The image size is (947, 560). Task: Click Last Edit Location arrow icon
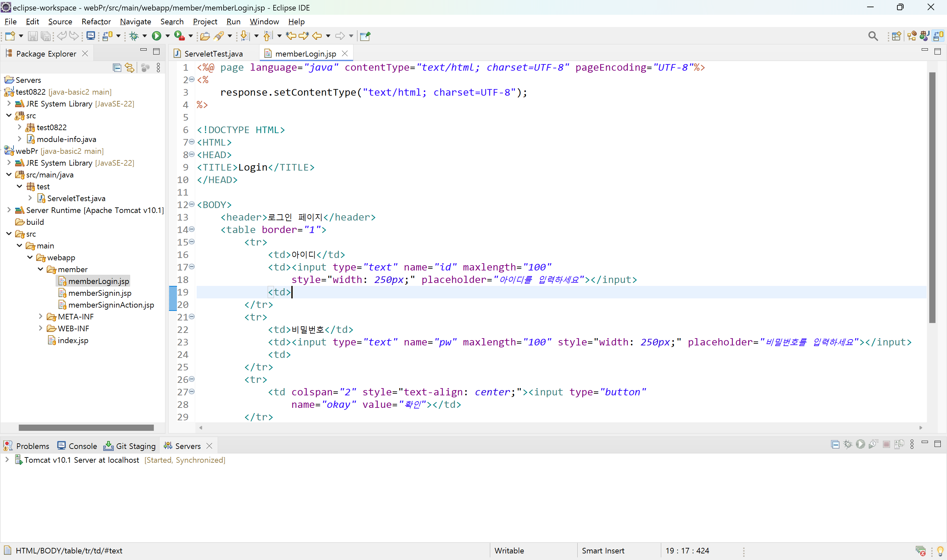tap(291, 36)
